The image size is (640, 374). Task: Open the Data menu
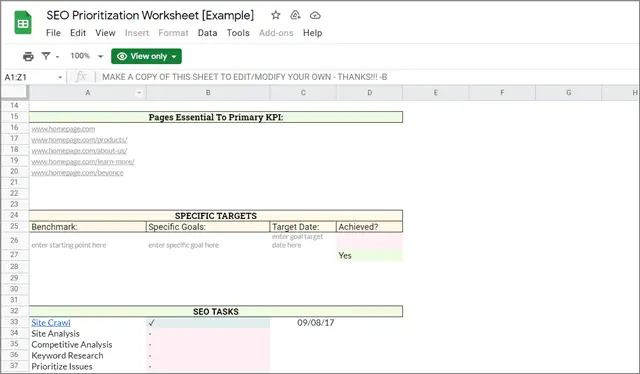pyautogui.click(x=207, y=33)
